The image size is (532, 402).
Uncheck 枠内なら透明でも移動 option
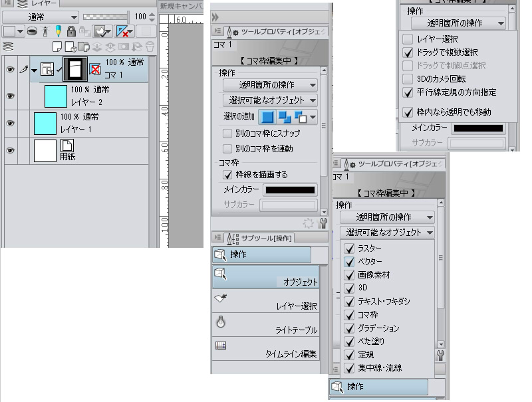[x=408, y=112]
